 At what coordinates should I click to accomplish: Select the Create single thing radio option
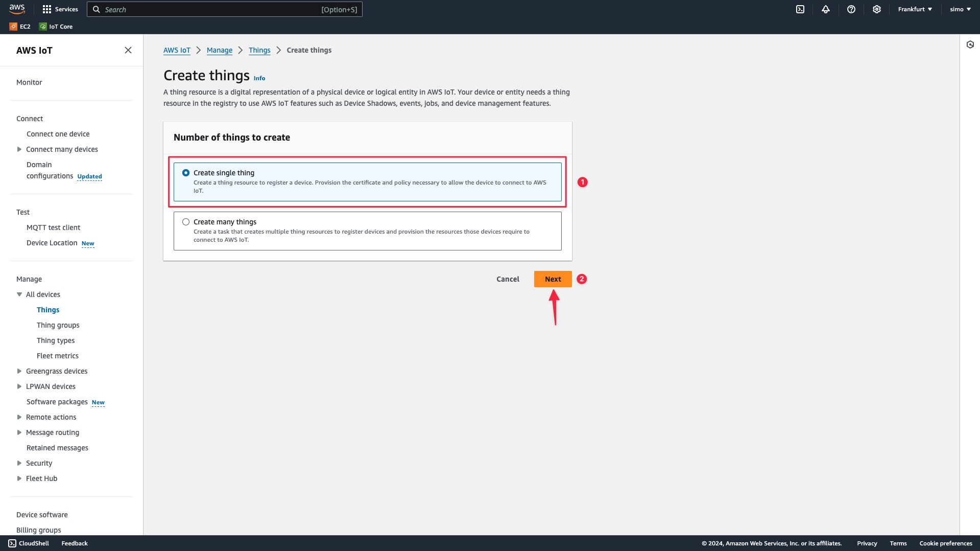point(186,173)
